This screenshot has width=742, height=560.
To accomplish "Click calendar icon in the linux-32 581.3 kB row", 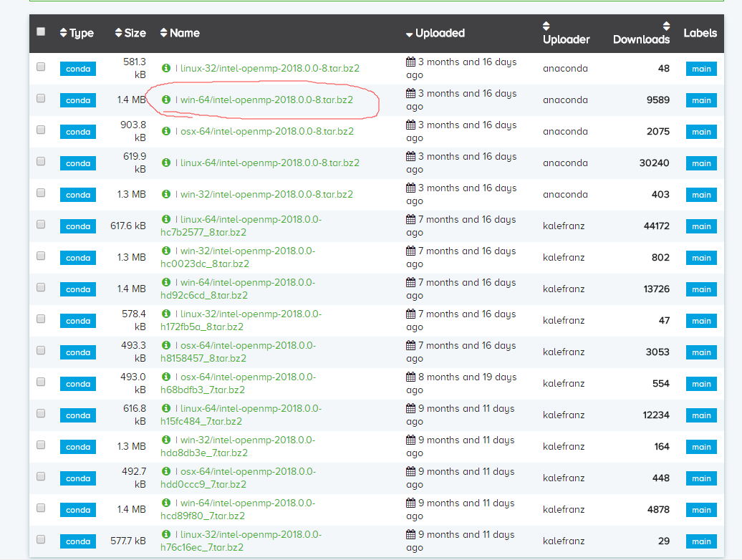I will click(x=411, y=62).
